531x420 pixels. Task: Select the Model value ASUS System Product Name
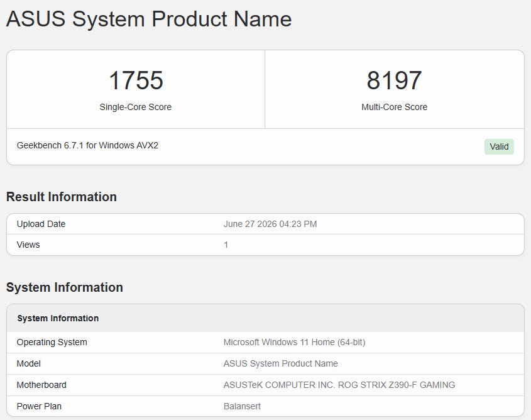[280, 363]
